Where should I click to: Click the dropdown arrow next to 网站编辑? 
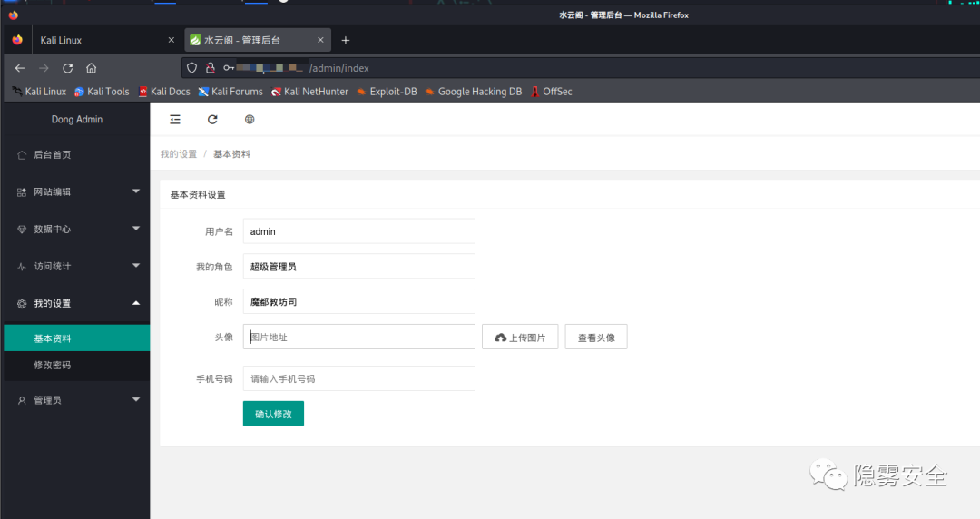(136, 191)
